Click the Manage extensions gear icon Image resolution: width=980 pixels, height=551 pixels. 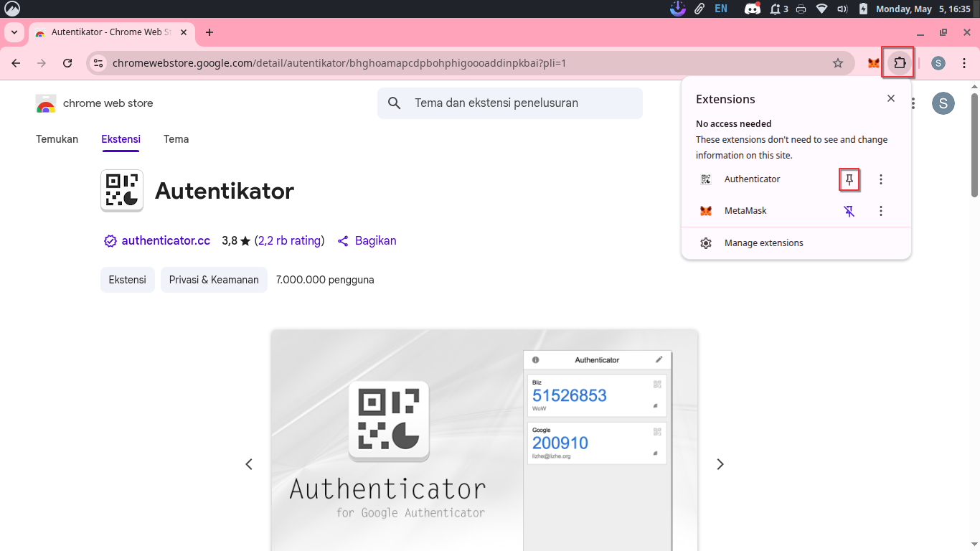tap(706, 243)
